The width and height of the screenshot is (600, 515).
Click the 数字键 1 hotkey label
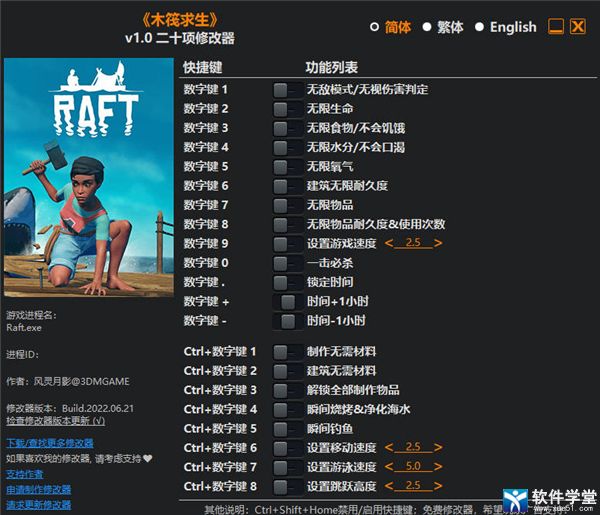coord(205,90)
